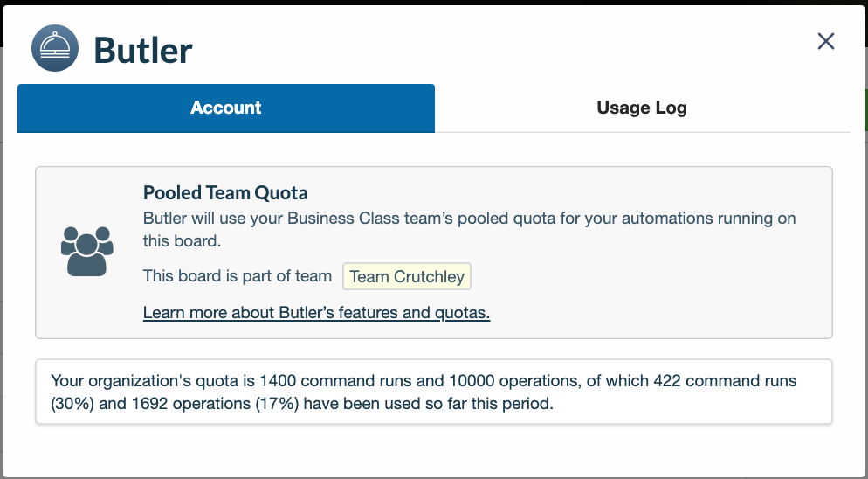The height and width of the screenshot is (479, 868).
Task: Click the Team Crutchley team badge
Action: [407, 276]
